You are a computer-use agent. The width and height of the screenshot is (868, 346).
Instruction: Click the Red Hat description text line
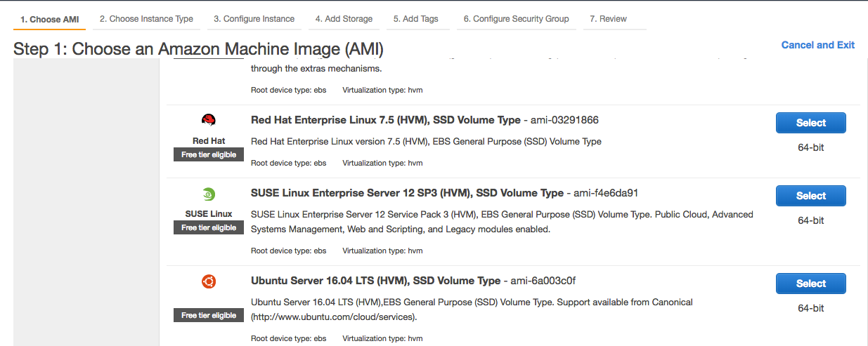pos(426,142)
